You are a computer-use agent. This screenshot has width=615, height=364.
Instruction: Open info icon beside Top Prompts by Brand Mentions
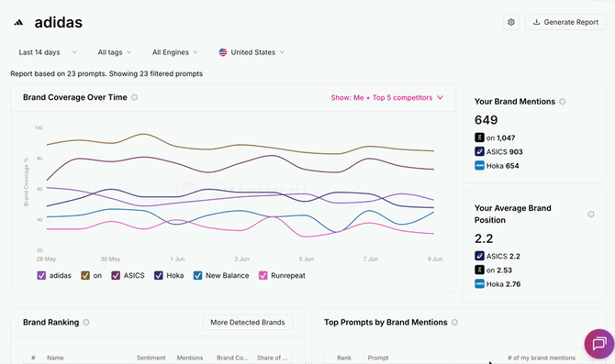pyautogui.click(x=454, y=322)
